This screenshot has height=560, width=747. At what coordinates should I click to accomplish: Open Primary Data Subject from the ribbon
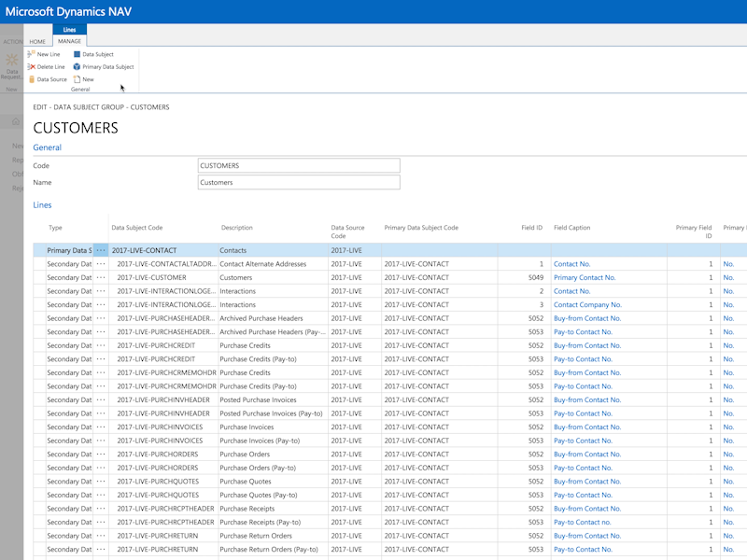pos(104,66)
